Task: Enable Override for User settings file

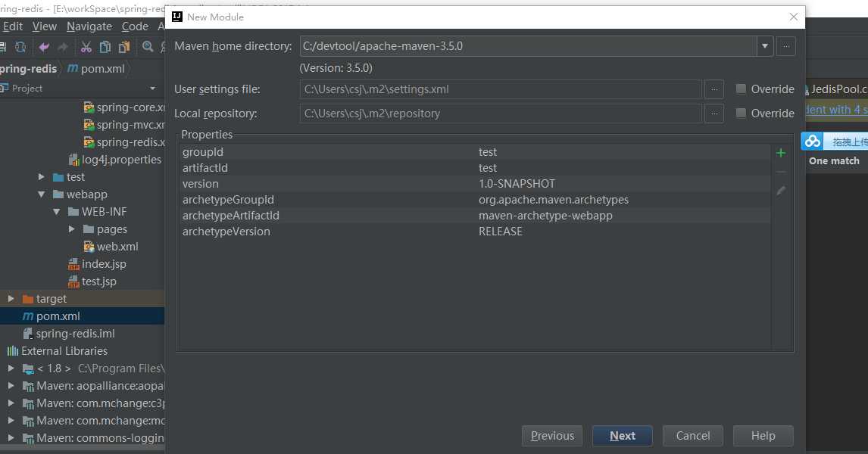Action: 741,89
